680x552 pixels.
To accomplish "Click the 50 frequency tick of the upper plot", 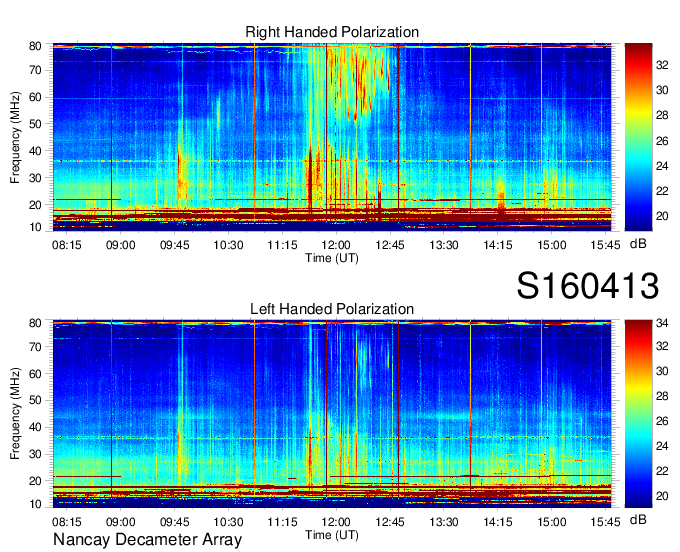I will (x=35, y=124).
